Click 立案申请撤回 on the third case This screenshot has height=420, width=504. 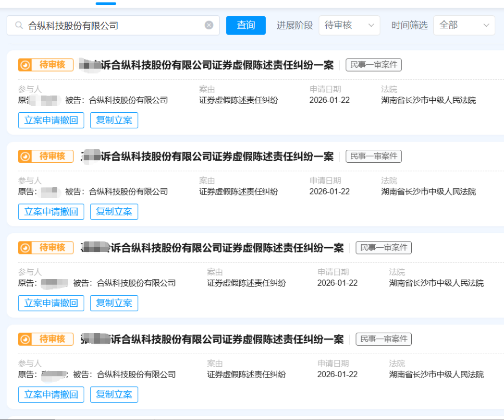pos(51,303)
